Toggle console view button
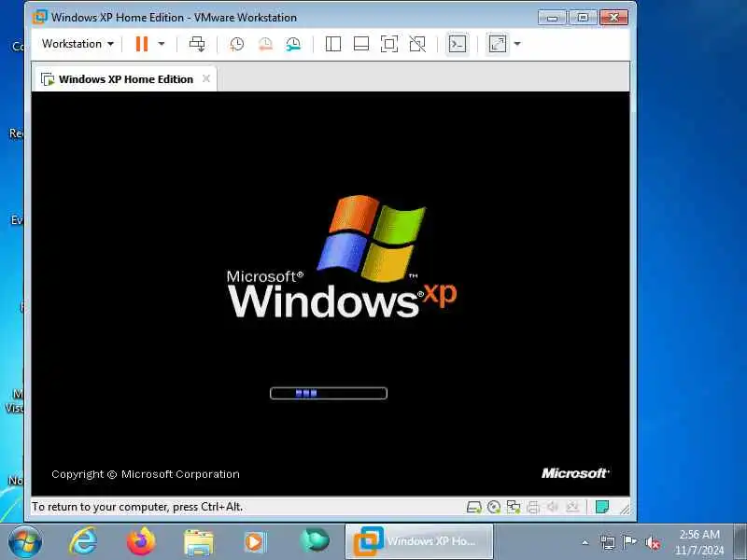 [x=458, y=44]
